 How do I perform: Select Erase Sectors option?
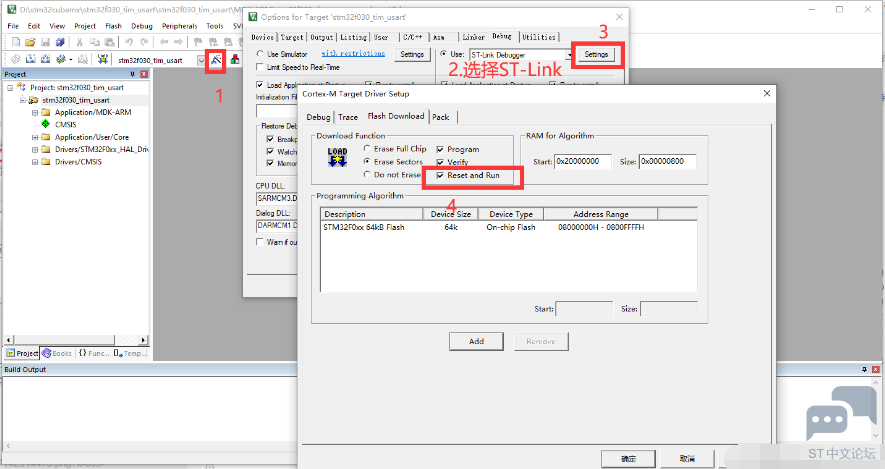(367, 161)
